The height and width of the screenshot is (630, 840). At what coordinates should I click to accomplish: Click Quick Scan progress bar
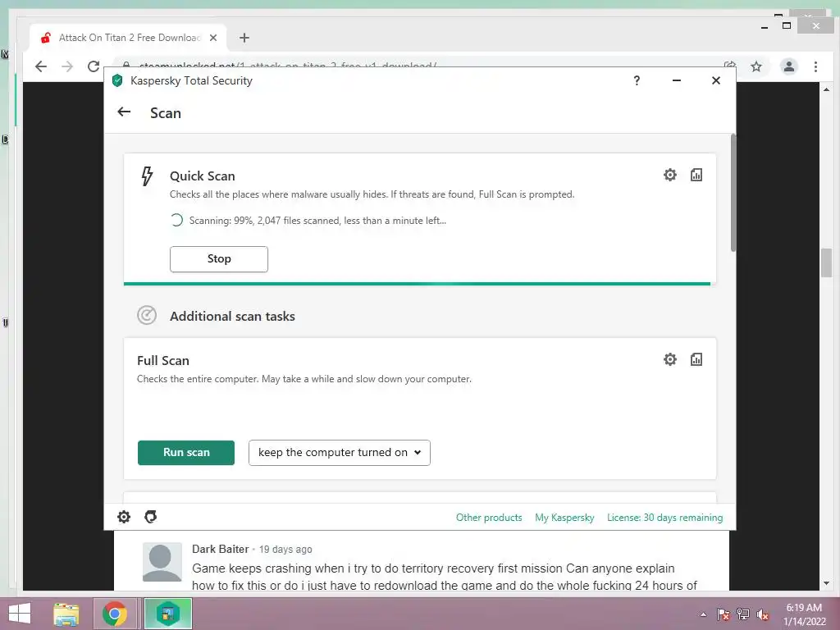[x=417, y=283]
